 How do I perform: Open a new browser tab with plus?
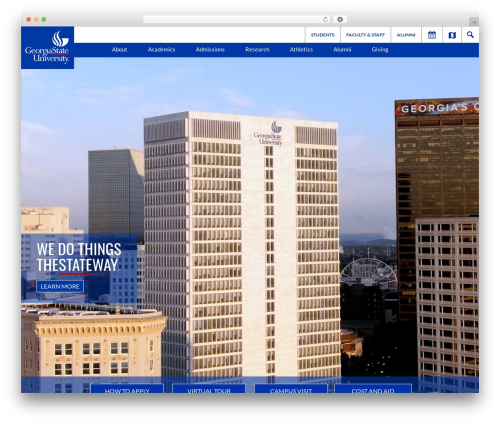click(474, 22)
